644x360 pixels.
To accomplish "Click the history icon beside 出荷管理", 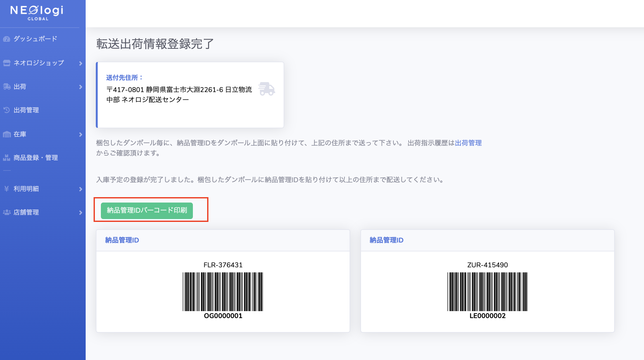I will click(7, 110).
